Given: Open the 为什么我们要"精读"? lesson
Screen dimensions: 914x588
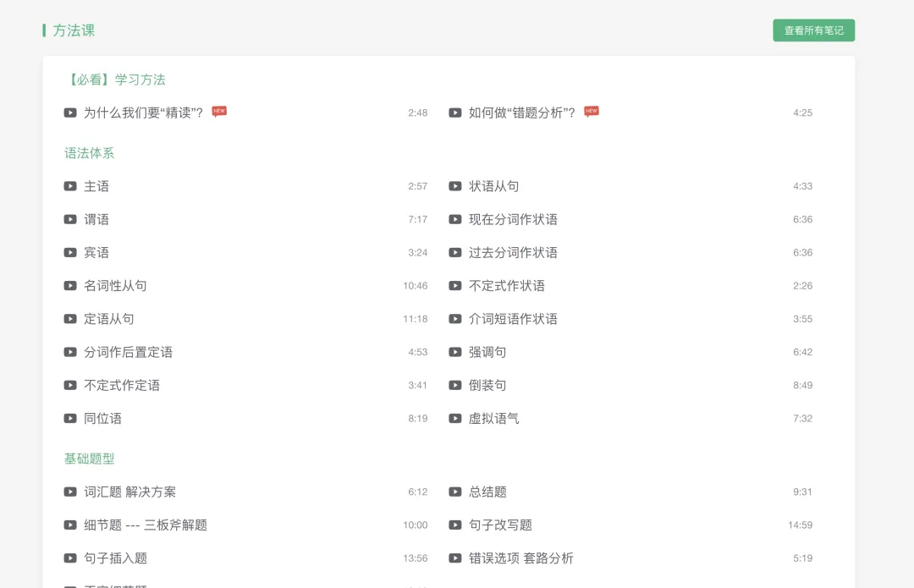Looking at the screenshot, I should (x=143, y=113).
